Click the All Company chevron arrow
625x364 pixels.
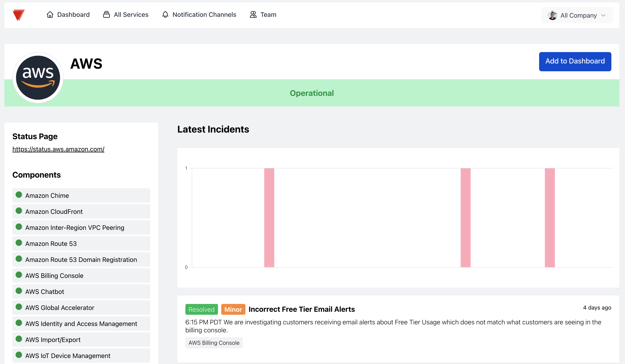pos(603,15)
